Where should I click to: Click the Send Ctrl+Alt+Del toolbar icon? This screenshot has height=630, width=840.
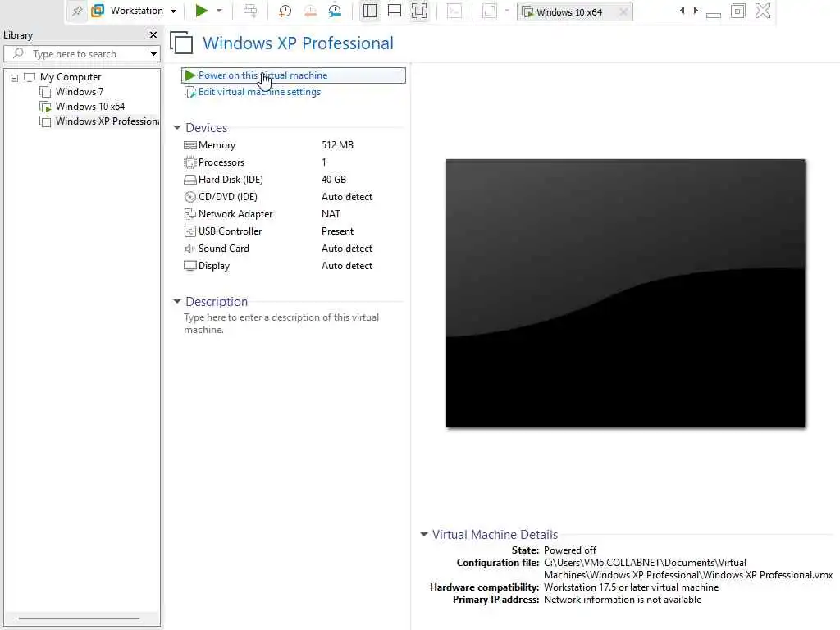click(250, 11)
